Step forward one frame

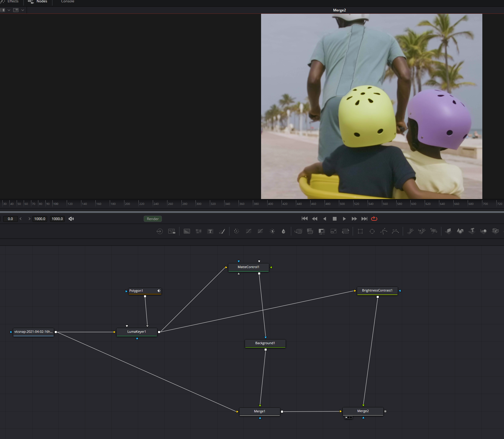pos(354,219)
